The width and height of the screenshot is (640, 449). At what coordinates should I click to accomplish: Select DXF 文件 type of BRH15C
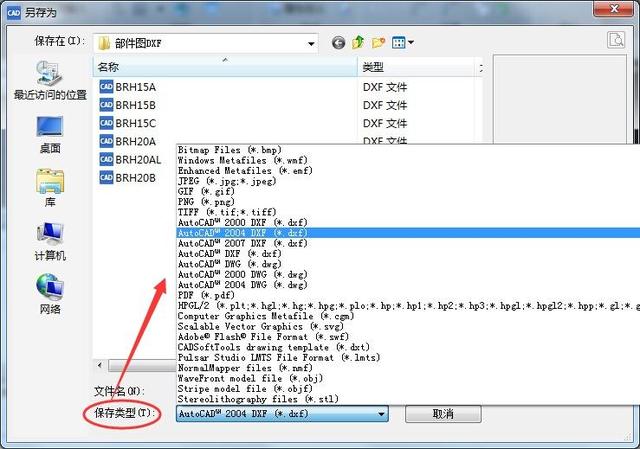385,123
